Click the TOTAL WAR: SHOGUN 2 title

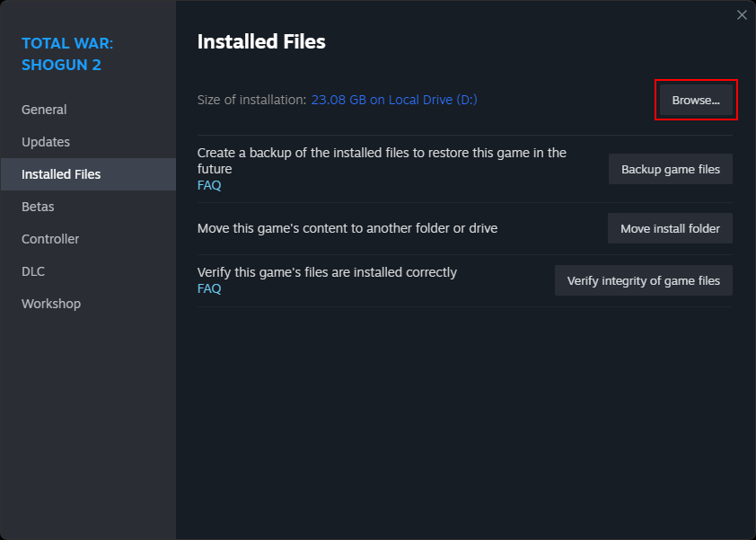[67, 54]
